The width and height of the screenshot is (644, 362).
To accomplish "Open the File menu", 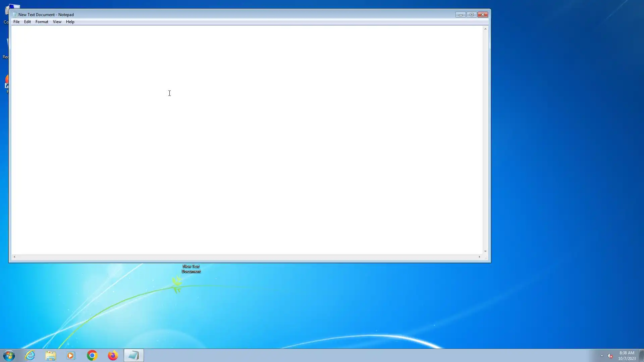I will (16, 22).
